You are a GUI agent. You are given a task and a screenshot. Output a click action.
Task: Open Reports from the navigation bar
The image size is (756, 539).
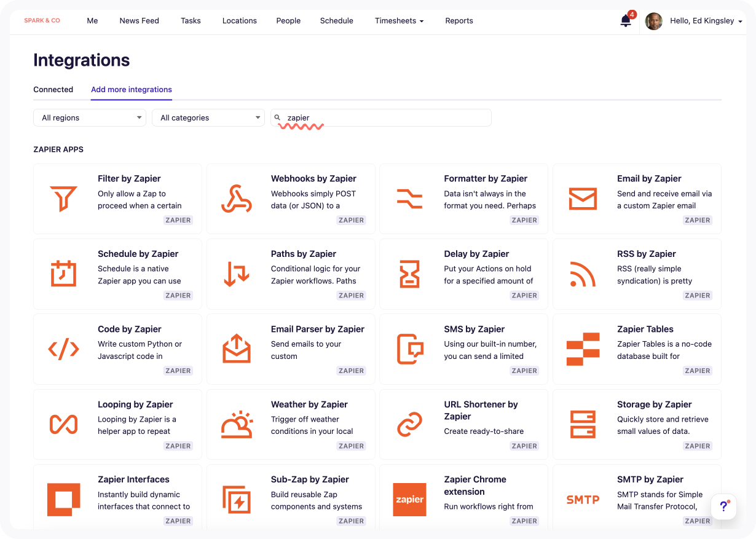click(459, 21)
